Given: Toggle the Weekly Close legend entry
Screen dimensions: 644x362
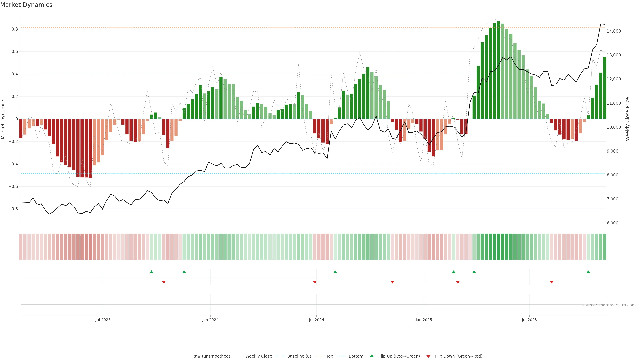Looking at the screenshot, I should click(x=258, y=356).
